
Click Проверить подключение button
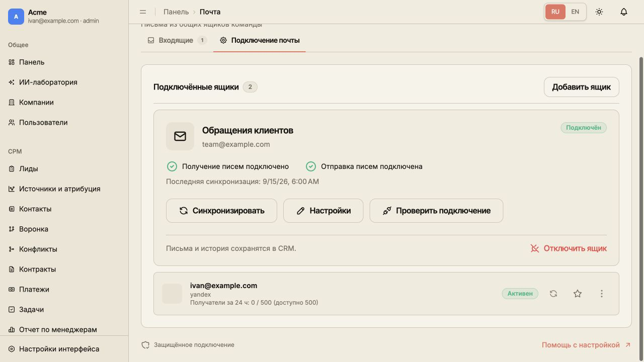tap(436, 211)
